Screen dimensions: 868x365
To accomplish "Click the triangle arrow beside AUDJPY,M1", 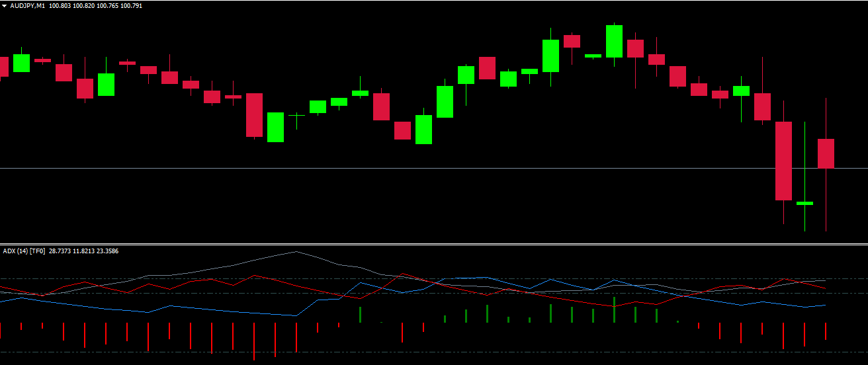I will (5, 6).
